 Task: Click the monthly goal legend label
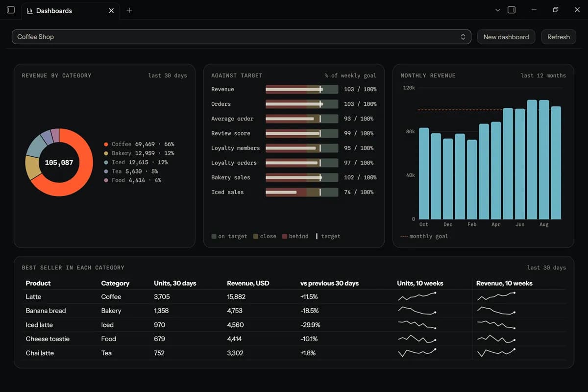coord(429,236)
